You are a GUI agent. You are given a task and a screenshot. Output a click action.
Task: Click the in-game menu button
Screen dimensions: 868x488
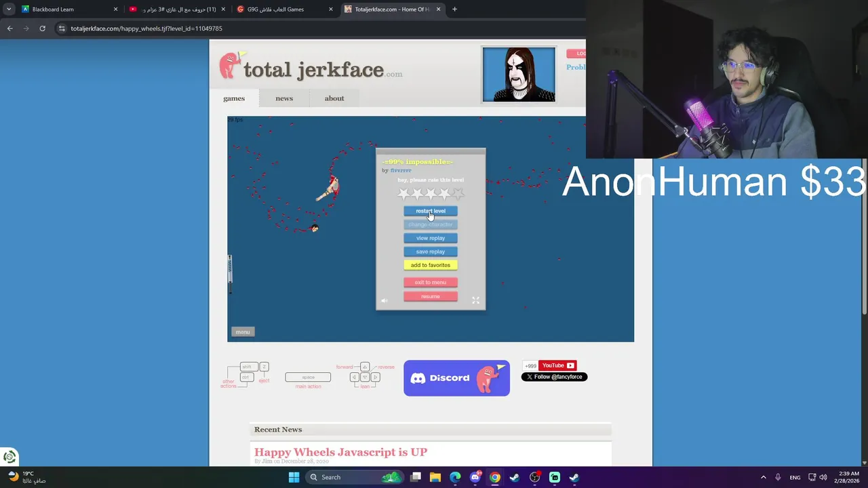pos(243,332)
